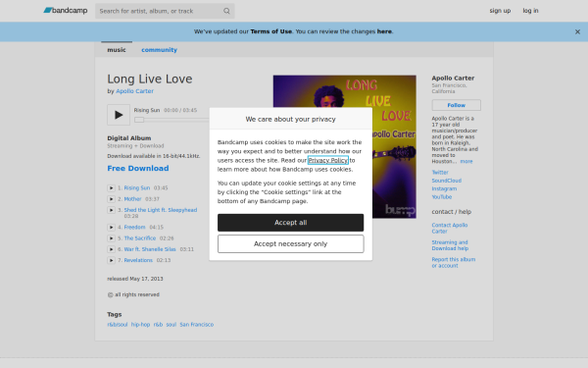Play track 1 Rising Sun small play icon
The image size is (588, 368).
pyautogui.click(x=111, y=188)
